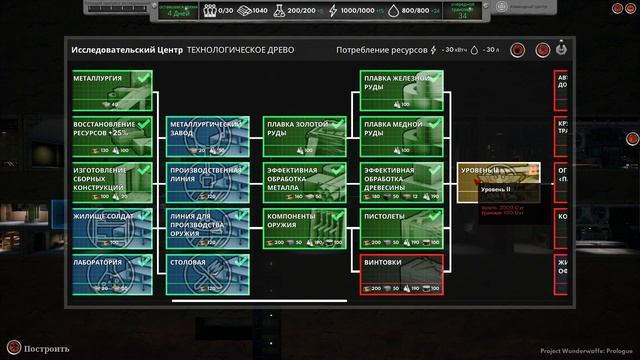This screenshot has width=640, height=360.
Task: Open the Командный центр round icon
Action: (501, 7)
